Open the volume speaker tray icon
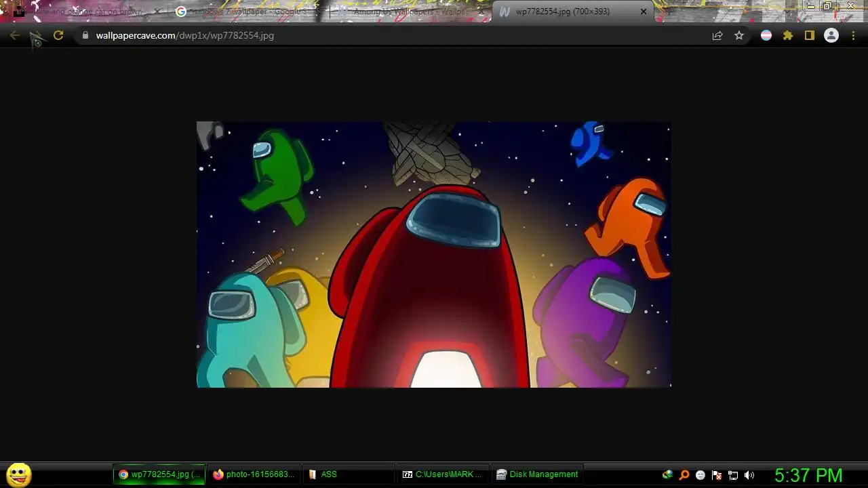Viewport: 868px width, 488px height. tap(749, 475)
